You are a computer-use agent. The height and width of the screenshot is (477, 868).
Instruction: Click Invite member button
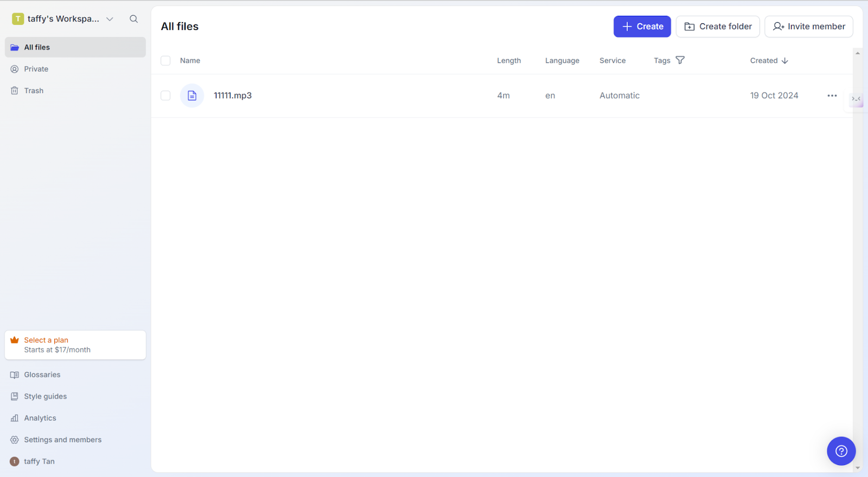click(x=809, y=27)
